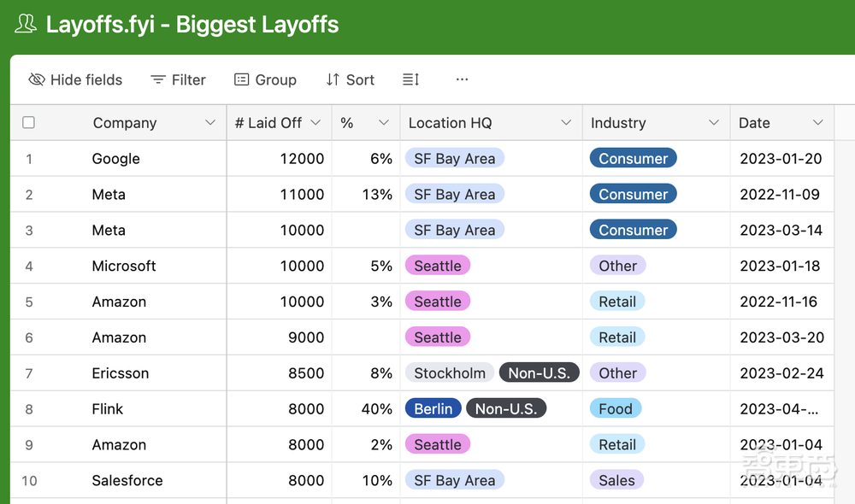The width and height of the screenshot is (855, 504).
Task: Expand the Company column dropdown arrow
Action: [x=210, y=123]
